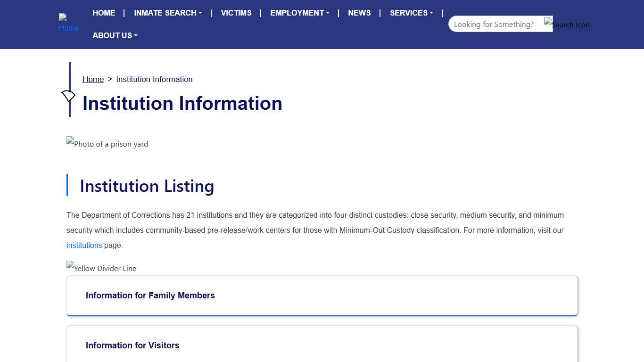The width and height of the screenshot is (644, 362).
Task: Click the broken prison yard photo placeholder
Action: (107, 143)
